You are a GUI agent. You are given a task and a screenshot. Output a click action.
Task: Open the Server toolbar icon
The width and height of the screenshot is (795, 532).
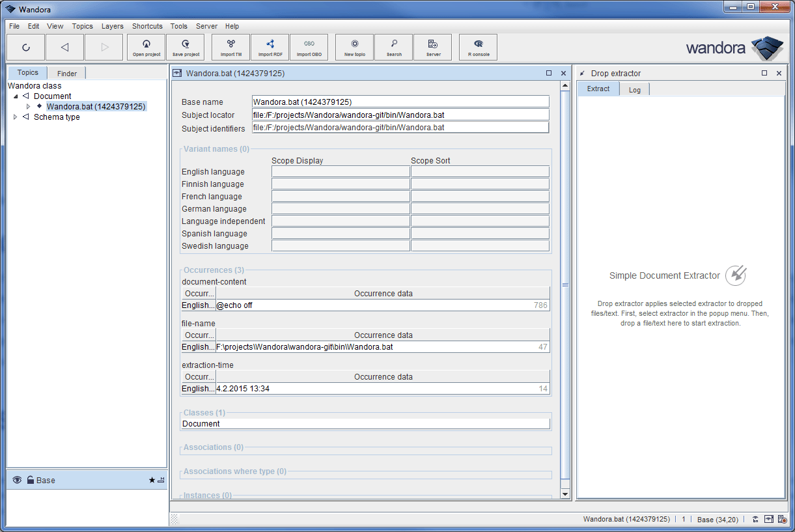[x=432, y=47]
